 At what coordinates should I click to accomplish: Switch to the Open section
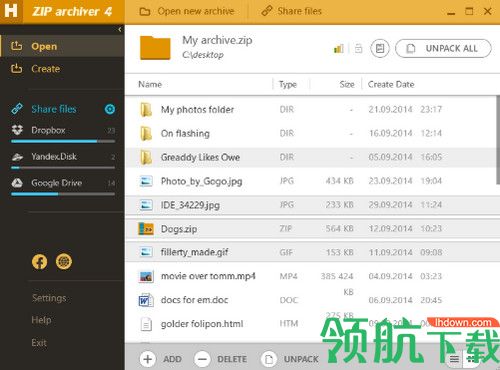(62, 46)
